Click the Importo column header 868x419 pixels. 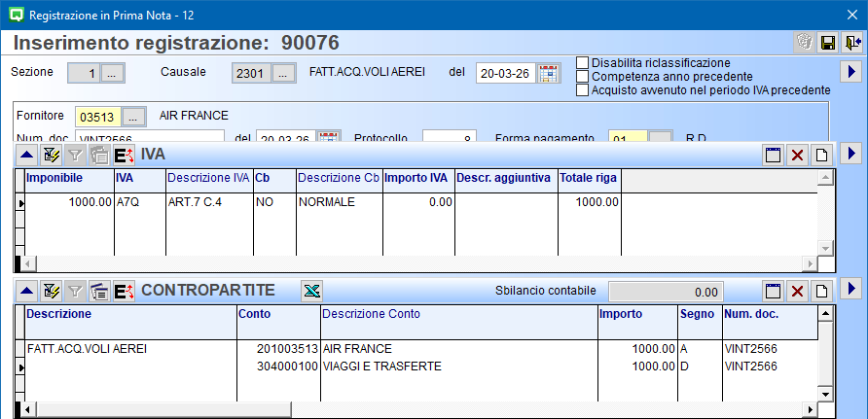coord(636,314)
